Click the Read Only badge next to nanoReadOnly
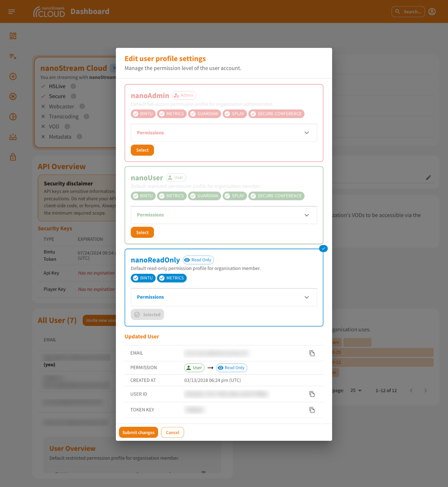448x487 pixels. pos(198,260)
